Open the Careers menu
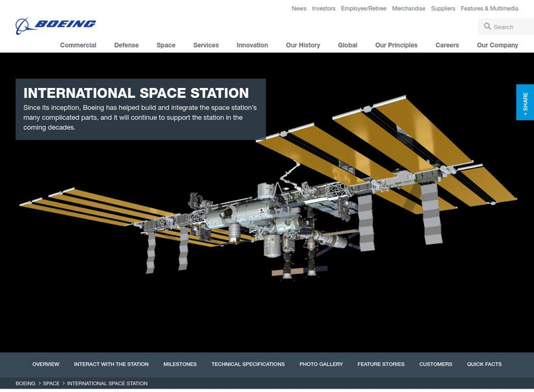This screenshot has height=392, width=534. [447, 45]
